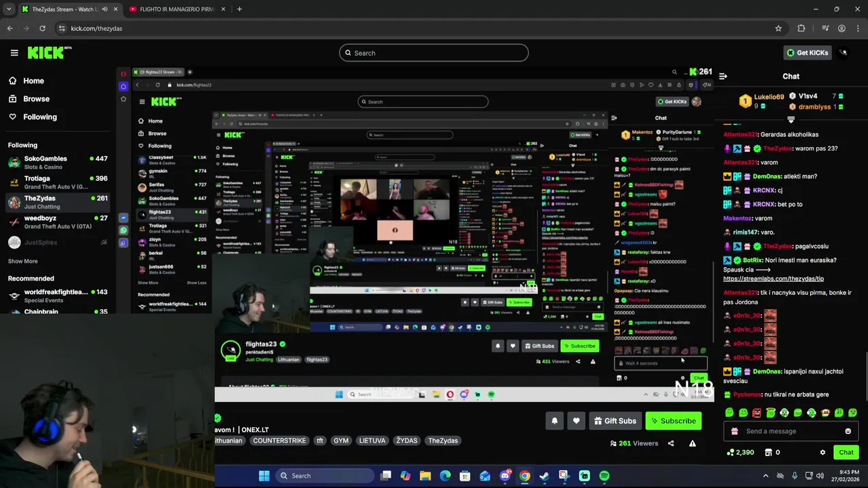
Task: Open weedboyz channel in Following list
Action: (58, 222)
